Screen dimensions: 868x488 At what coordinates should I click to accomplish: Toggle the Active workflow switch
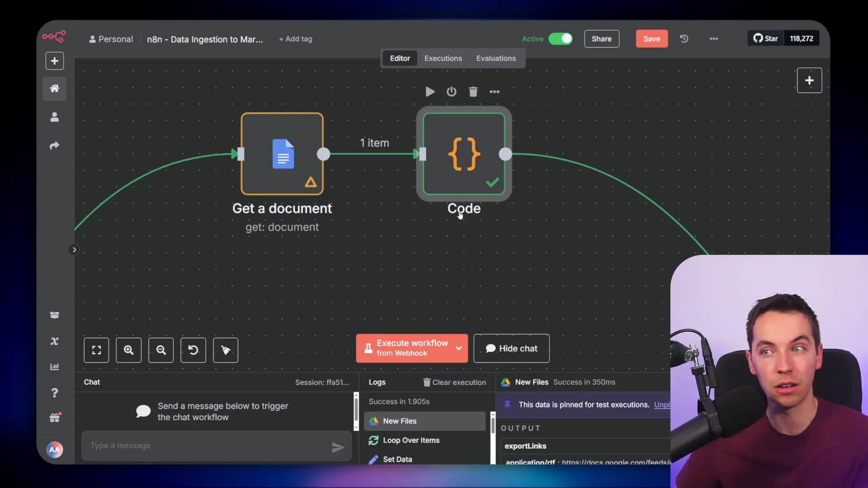[560, 39]
